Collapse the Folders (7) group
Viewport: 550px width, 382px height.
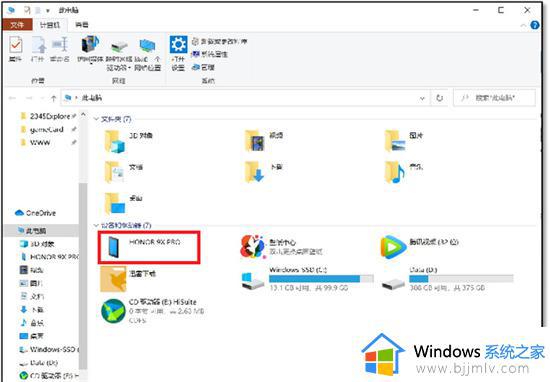(96, 119)
